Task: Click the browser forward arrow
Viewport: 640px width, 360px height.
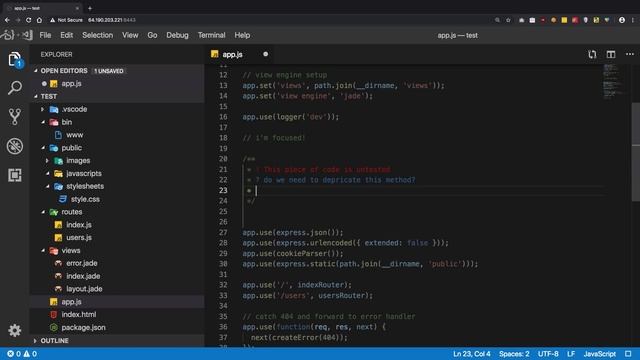Action: 18,20
